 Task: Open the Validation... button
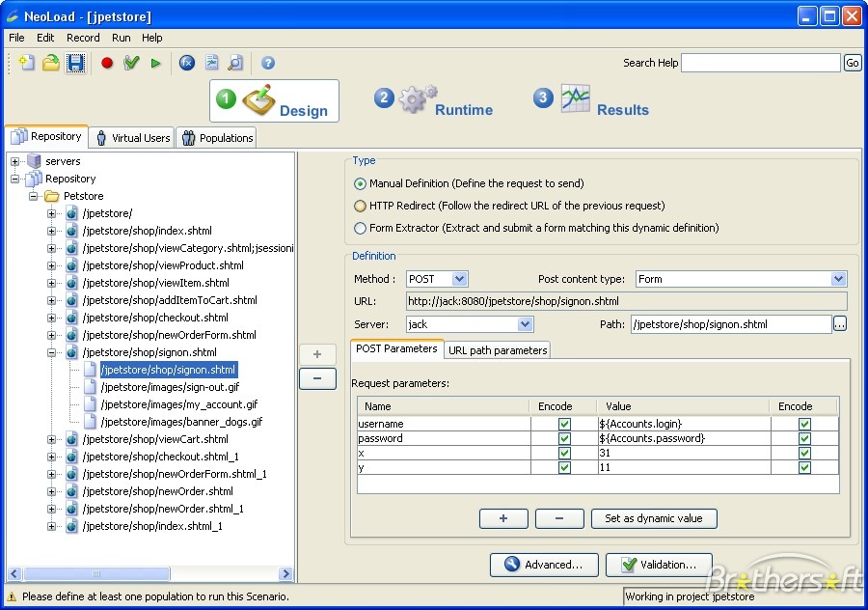(659, 565)
